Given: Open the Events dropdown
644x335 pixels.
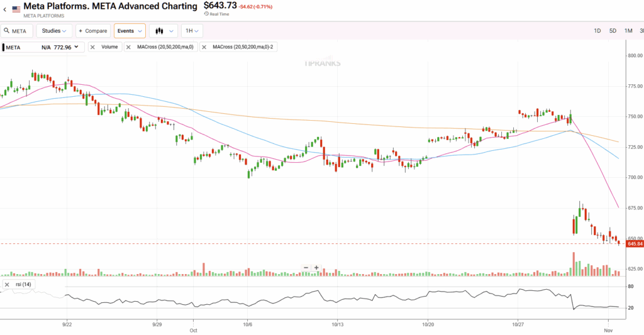Looking at the screenshot, I should pos(130,31).
